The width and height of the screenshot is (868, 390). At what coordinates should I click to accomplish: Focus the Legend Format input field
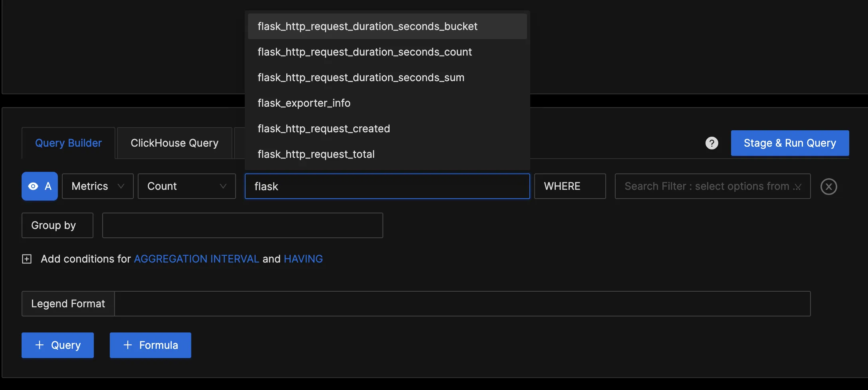coord(462,304)
